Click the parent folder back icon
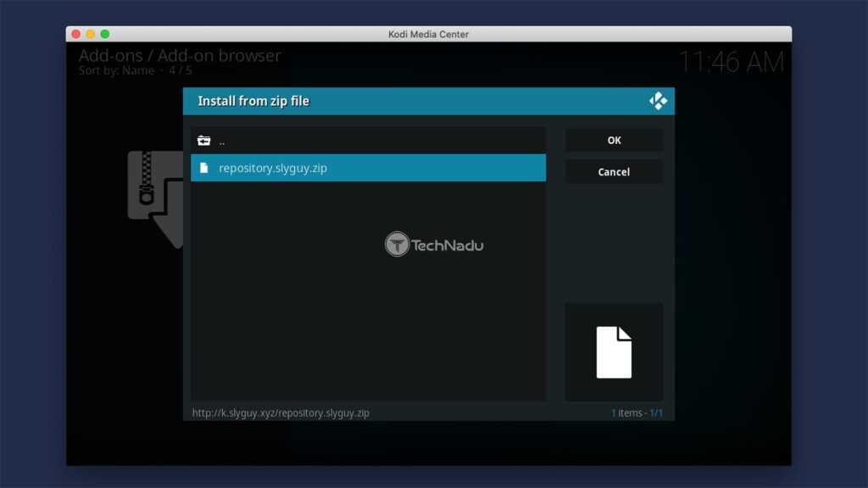 (x=203, y=141)
